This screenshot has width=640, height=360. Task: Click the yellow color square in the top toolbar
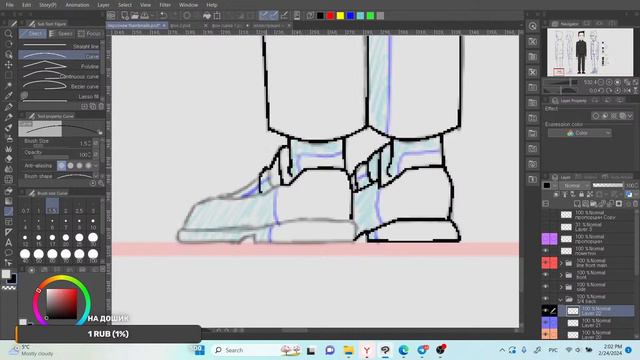point(340,16)
